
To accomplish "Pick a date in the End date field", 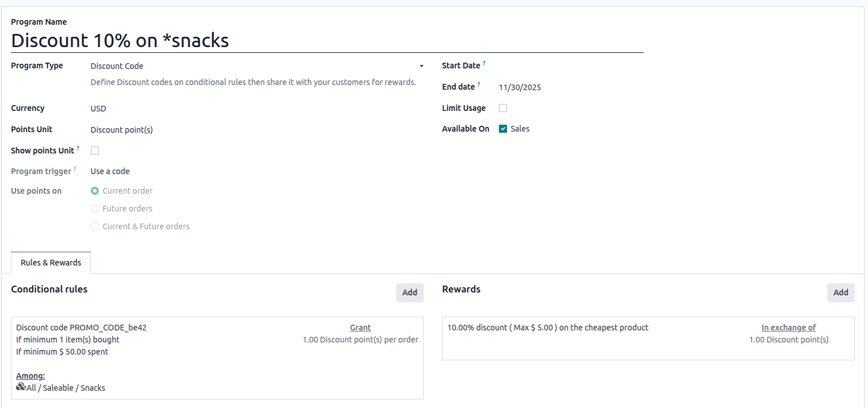I will pos(520,87).
